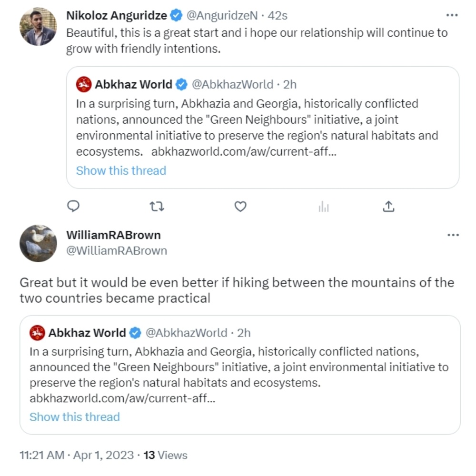476x476 pixels.
Task: Click Abkhaz World logo in second quoted tweet
Action: [37, 333]
